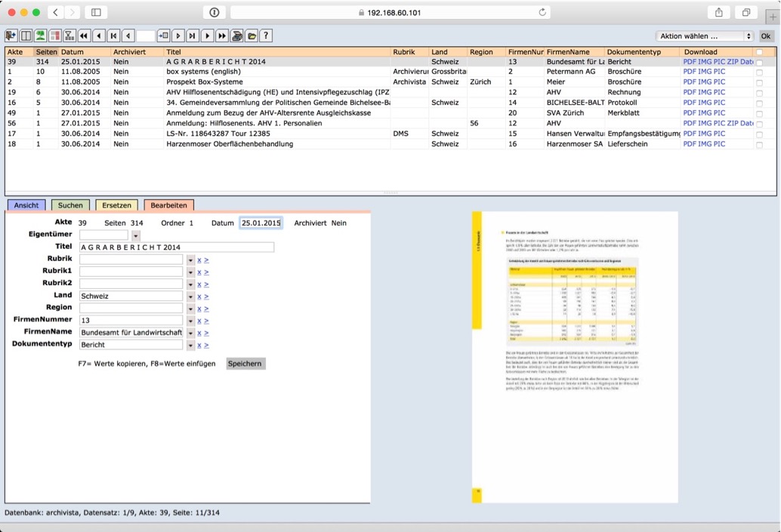Image resolution: width=781 pixels, height=532 pixels.
Task: Click the question mark help icon
Action: [266, 36]
